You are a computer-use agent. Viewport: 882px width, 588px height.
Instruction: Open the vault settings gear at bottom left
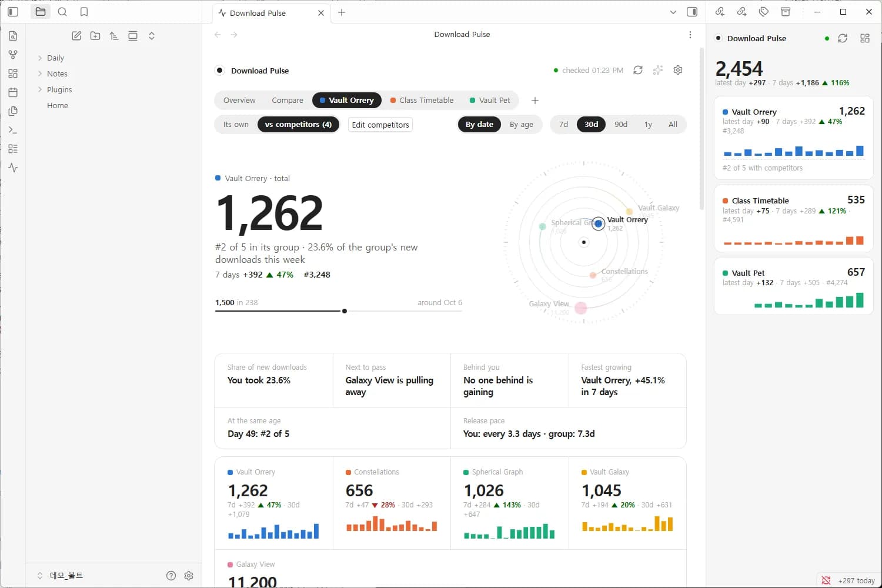pos(189,576)
